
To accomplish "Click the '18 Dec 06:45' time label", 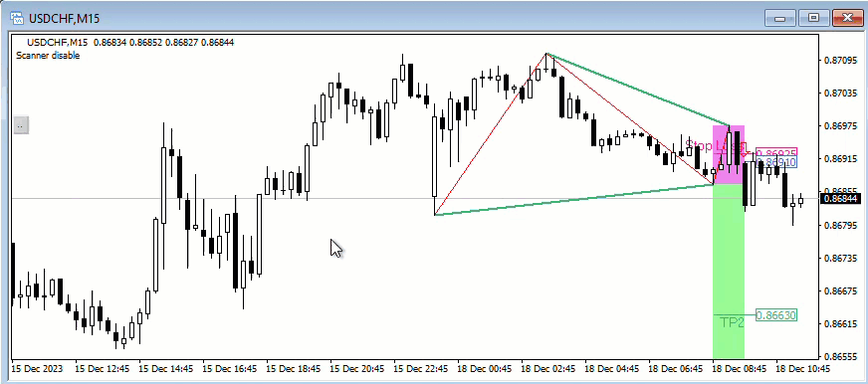I will tap(676, 368).
